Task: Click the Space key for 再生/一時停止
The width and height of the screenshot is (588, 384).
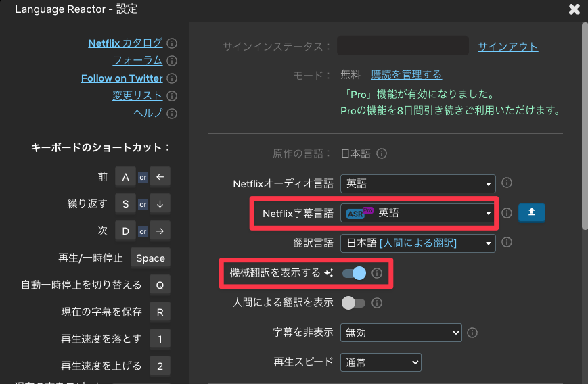Action: [150, 258]
